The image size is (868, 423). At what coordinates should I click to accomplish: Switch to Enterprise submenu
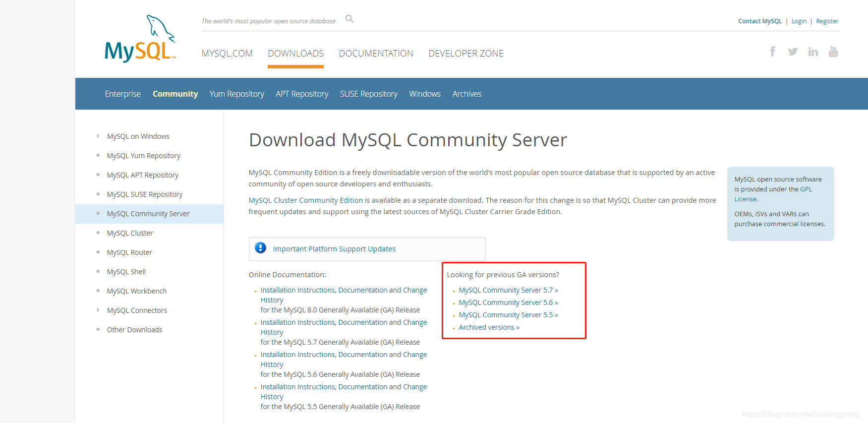123,94
